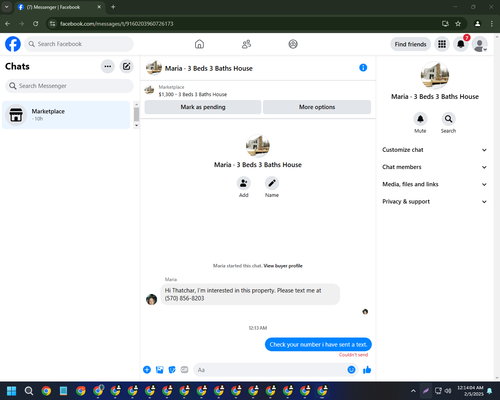Attach a photo file in composer
Viewport: 500px width, 400px height.
(160, 370)
